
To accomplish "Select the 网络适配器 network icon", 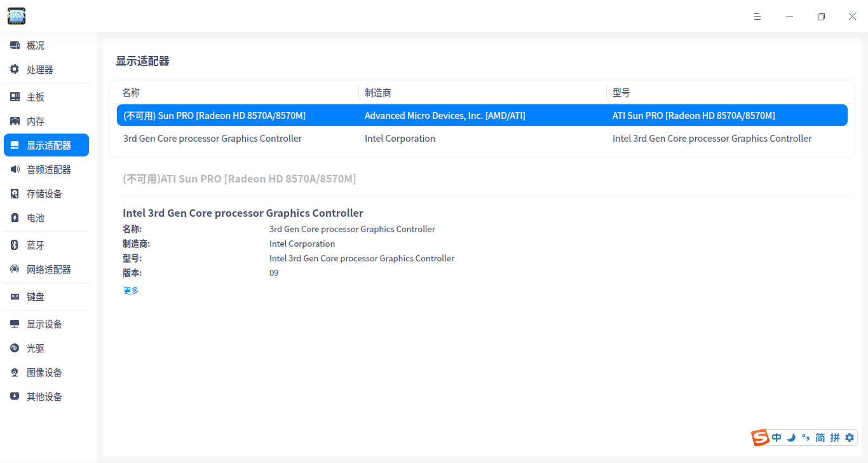I will tap(14, 269).
